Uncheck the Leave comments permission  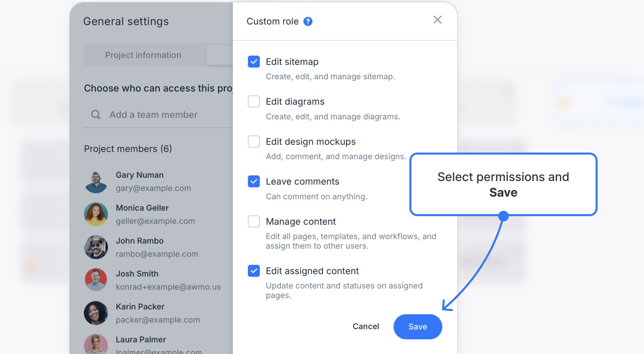254,181
